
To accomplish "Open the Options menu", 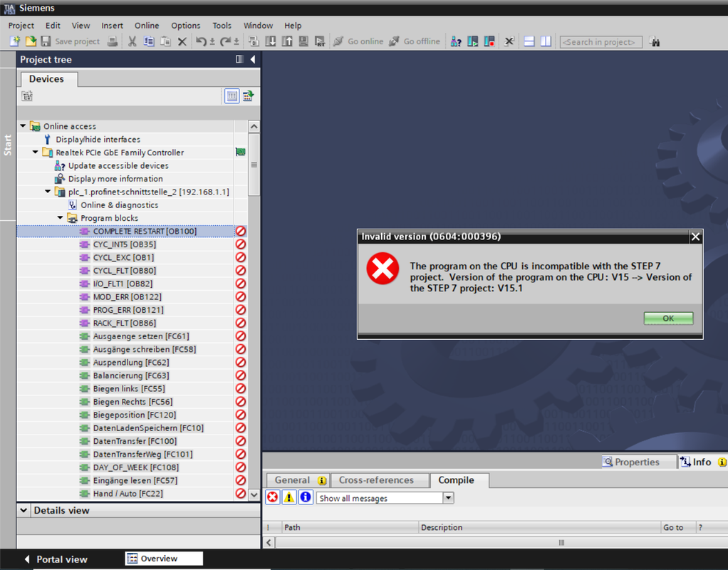I will pyautogui.click(x=186, y=26).
